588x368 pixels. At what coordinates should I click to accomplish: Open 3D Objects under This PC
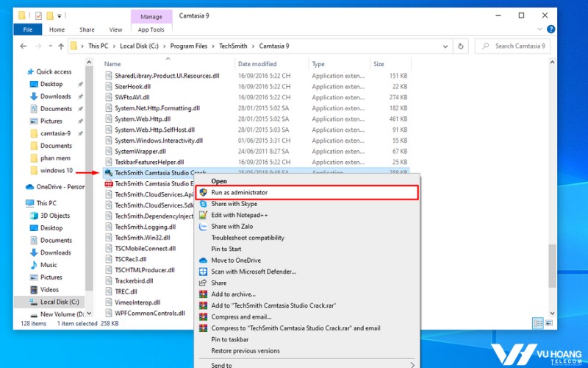55,215
